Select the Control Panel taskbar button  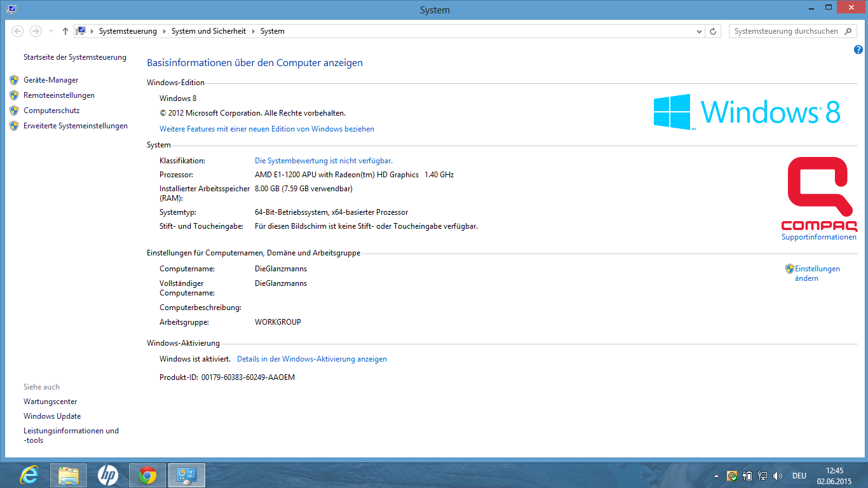187,475
